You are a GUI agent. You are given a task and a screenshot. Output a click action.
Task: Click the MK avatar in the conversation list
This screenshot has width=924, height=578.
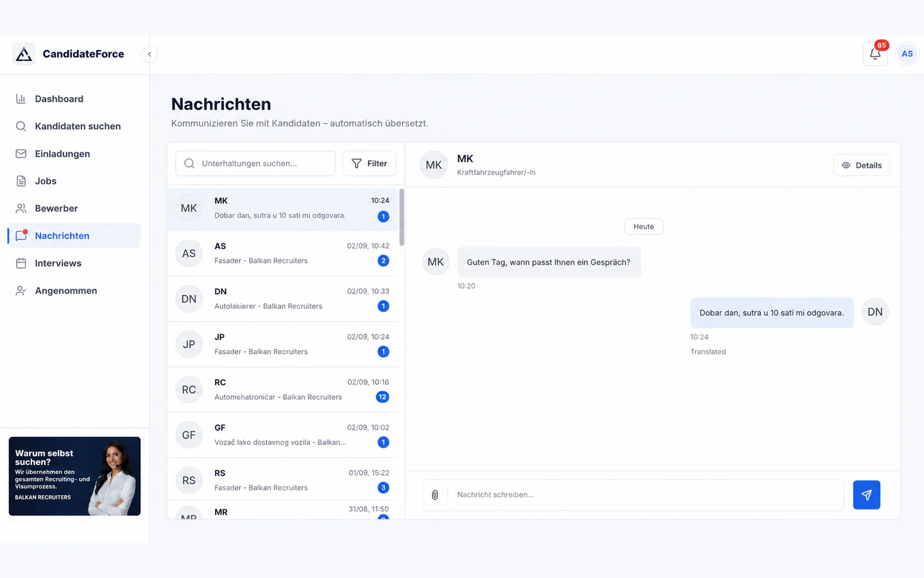pos(189,208)
